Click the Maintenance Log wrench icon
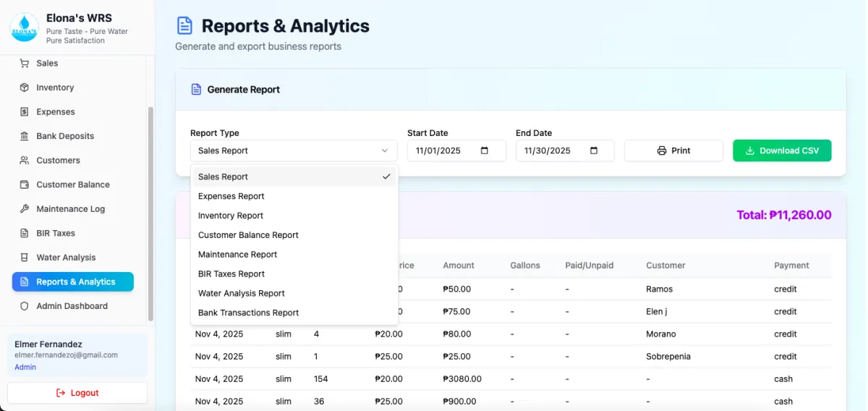 click(x=25, y=209)
